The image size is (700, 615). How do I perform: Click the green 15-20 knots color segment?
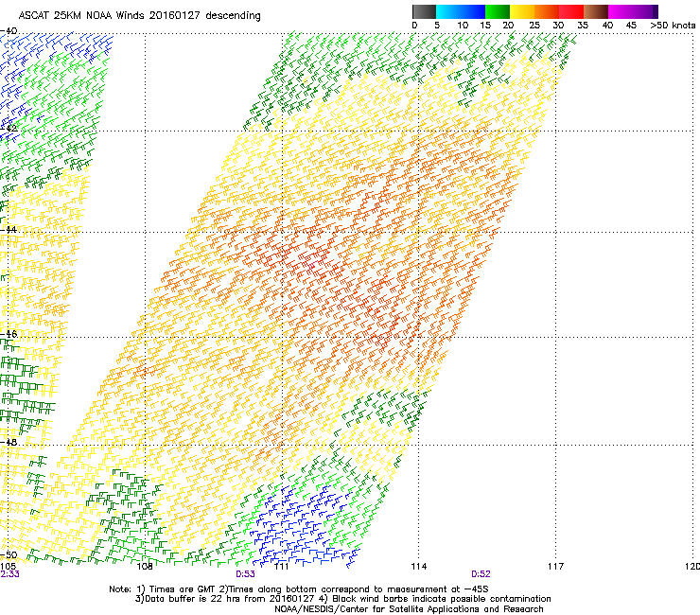[498, 11]
